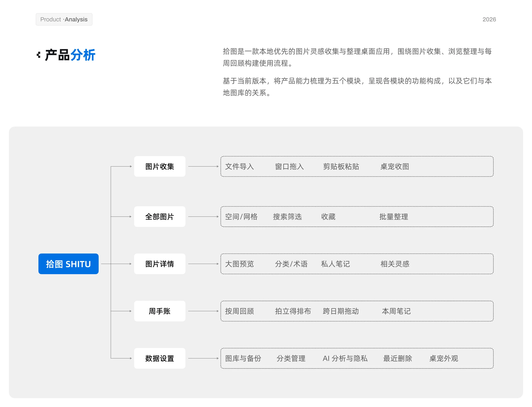Screen dimensions: 532x407
Task: Select the blue 拾图 SHITU root node
Action: [x=68, y=264]
